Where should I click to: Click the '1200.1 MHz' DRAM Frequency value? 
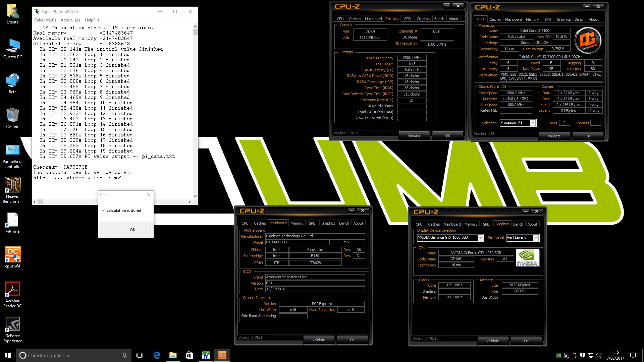[x=412, y=58]
